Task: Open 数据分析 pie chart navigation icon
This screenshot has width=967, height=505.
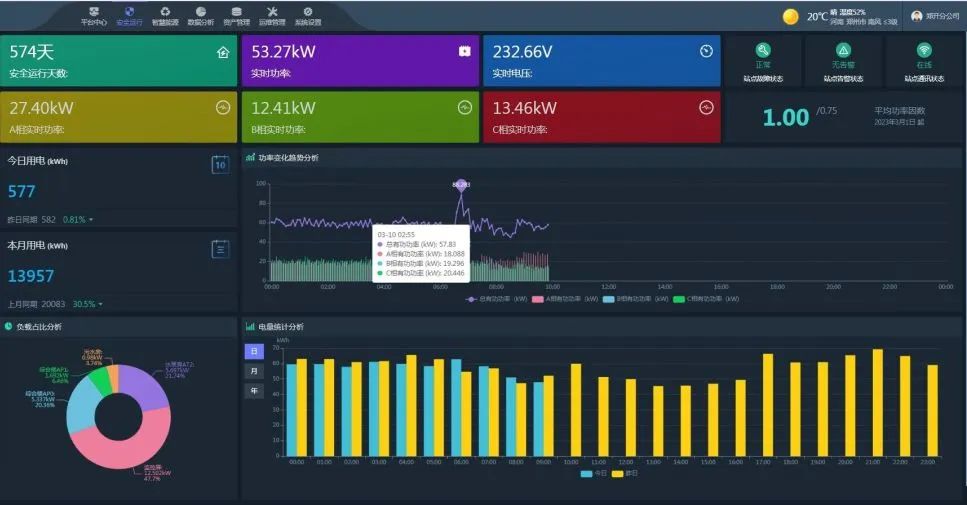Action: (201, 15)
